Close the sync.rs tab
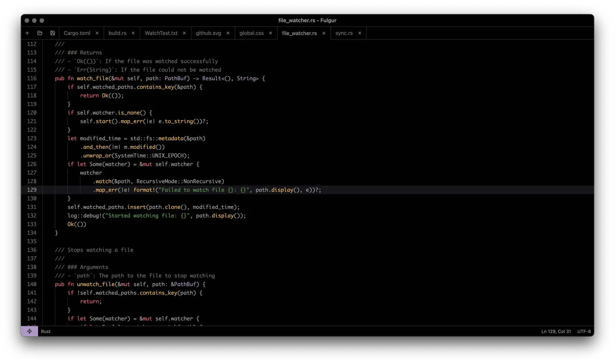615x364 pixels. pos(360,33)
